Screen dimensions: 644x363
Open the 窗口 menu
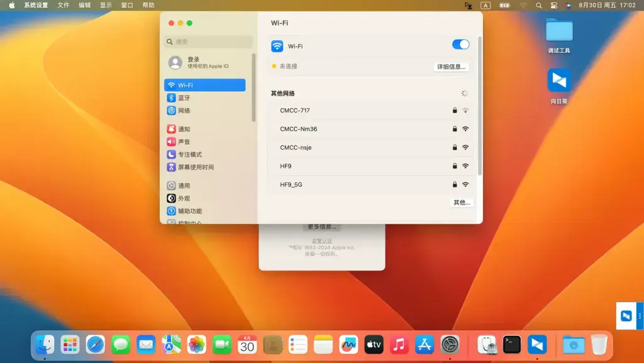pyautogui.click(x=127, y=5)
